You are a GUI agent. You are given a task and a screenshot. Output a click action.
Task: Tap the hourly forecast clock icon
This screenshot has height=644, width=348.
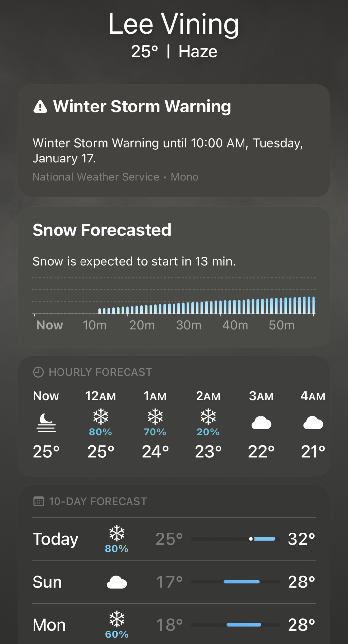38,372
